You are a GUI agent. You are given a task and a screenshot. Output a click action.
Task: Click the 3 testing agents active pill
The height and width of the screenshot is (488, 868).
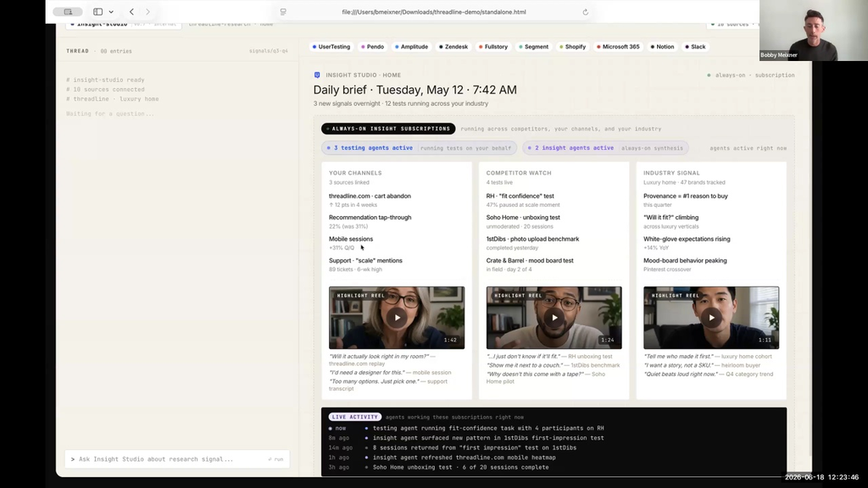click(419, 148)
